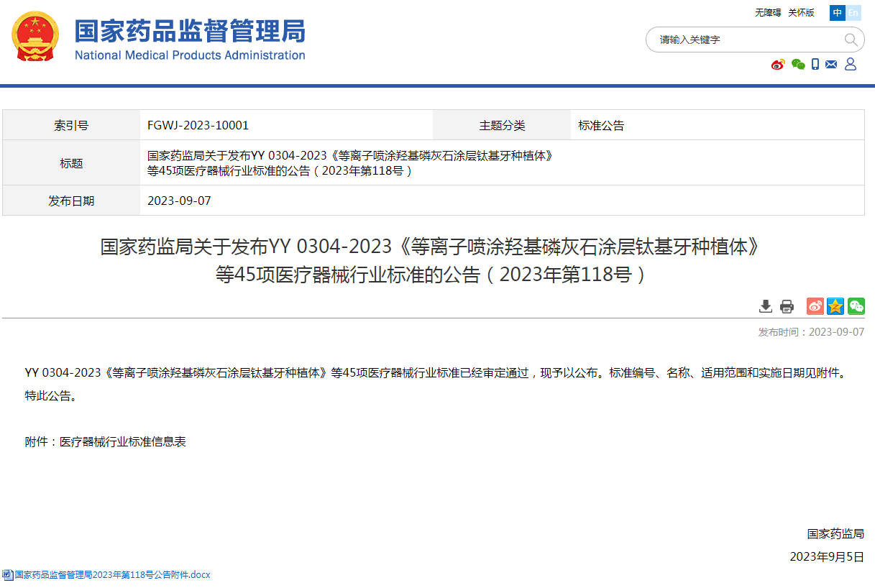Open 国家药品监督管理局2023年第118号公告附件.docx link

112,575
